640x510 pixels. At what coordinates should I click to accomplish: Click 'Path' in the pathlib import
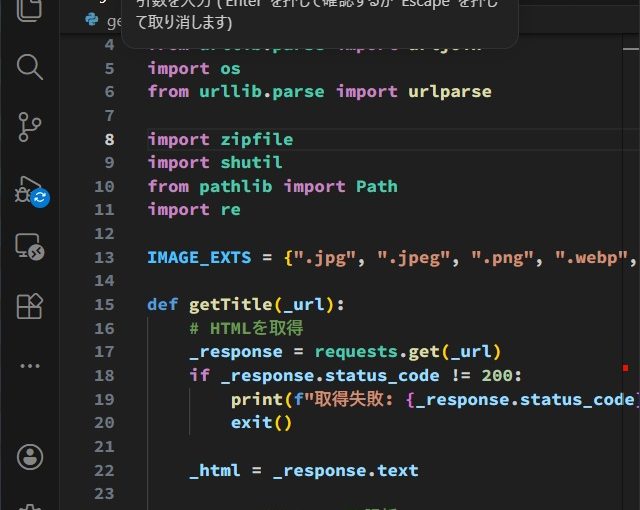click(377, 186)
